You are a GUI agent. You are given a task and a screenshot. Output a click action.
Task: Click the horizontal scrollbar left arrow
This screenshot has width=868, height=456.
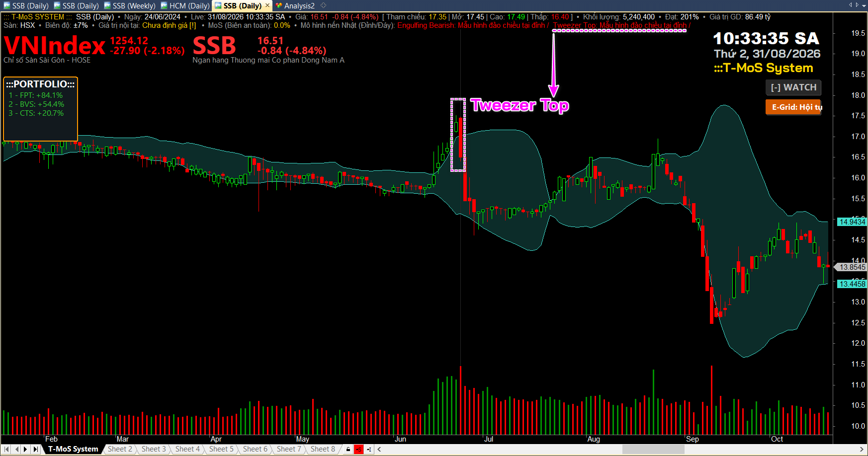click(x=379, y=450)
